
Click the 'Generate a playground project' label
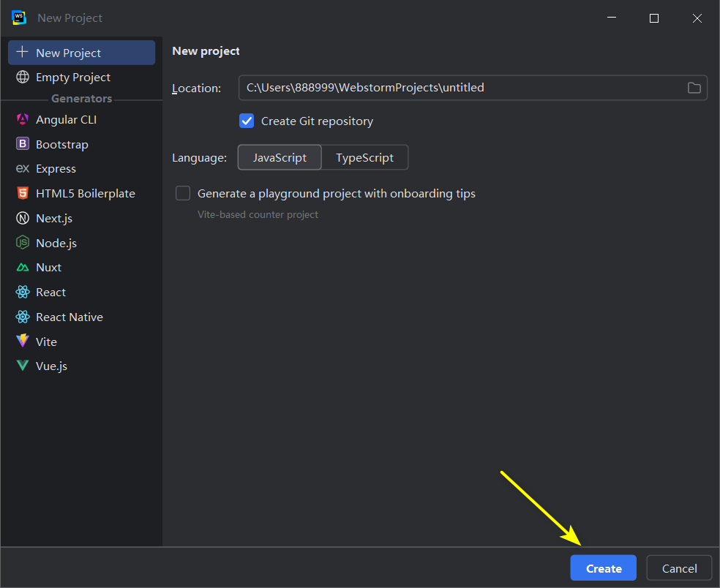pos(336,194)
